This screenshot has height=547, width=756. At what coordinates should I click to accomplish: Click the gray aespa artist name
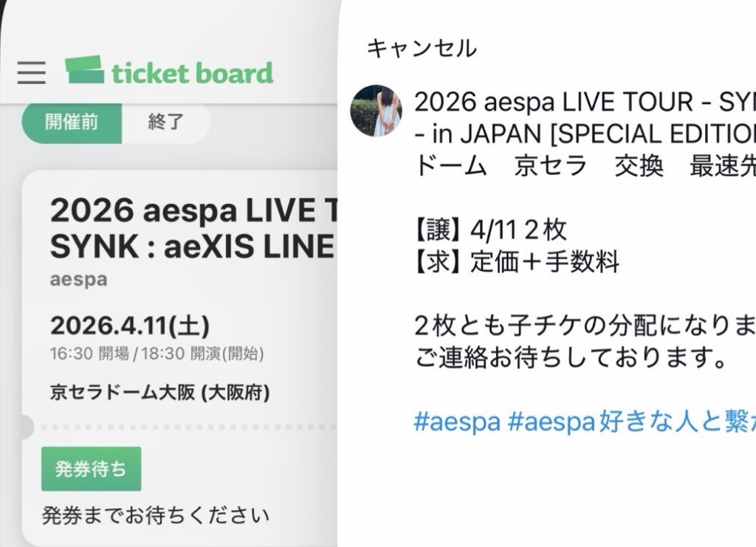(x=78, y=281)
